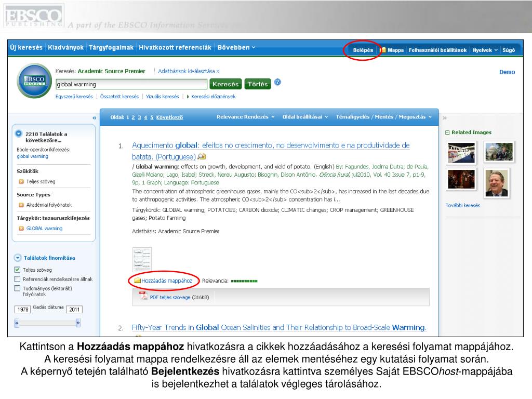
Task: Click author link Fagundes, Joelma Dutra
Action: (373, 167)
